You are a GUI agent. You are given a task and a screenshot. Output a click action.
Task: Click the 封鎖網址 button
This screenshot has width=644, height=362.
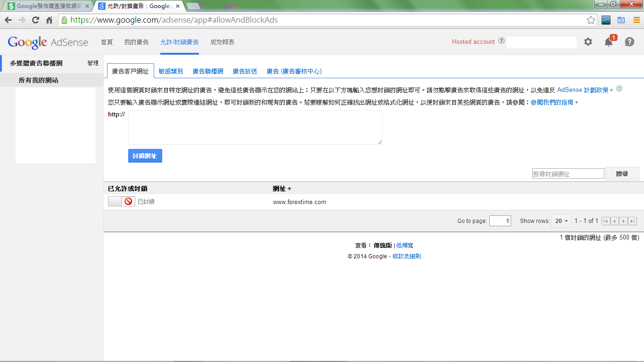coord(145,156)
